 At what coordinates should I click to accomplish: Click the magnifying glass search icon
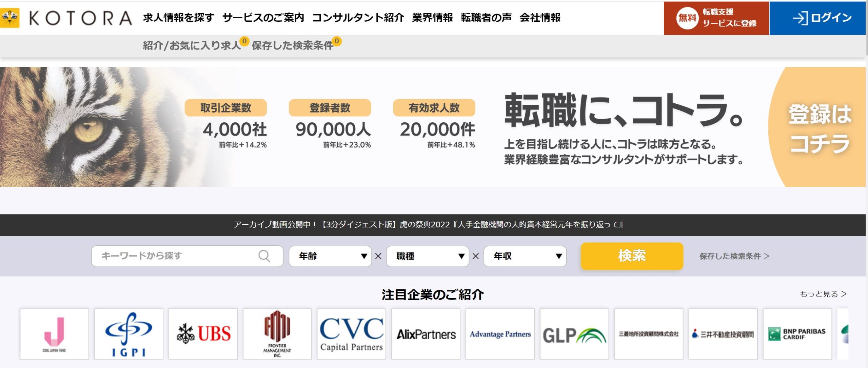click(x=264, y=256)
